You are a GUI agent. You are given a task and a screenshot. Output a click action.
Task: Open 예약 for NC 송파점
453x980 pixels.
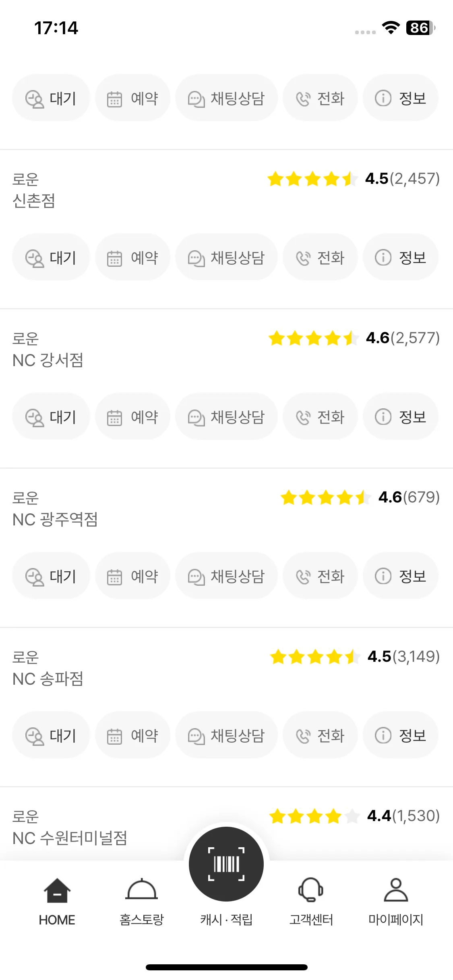click(x=132, y=735)
